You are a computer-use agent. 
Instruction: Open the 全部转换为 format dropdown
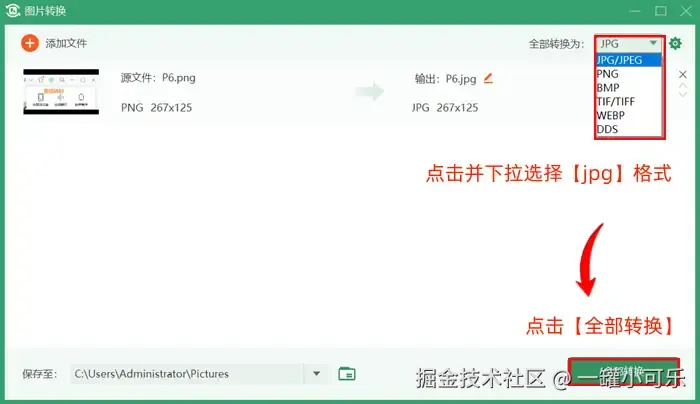click(629, 44)
